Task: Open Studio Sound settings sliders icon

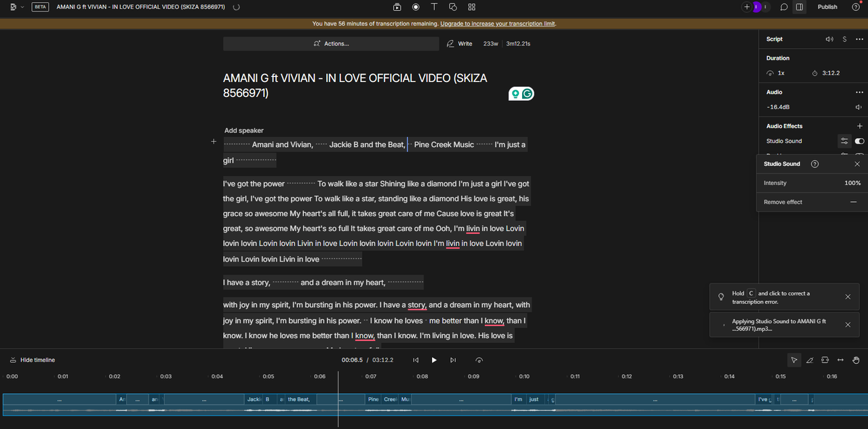Action: coord(844,141)
